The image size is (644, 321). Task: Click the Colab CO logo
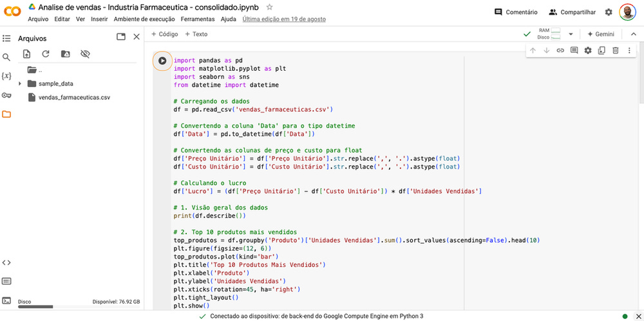(12, 12)
